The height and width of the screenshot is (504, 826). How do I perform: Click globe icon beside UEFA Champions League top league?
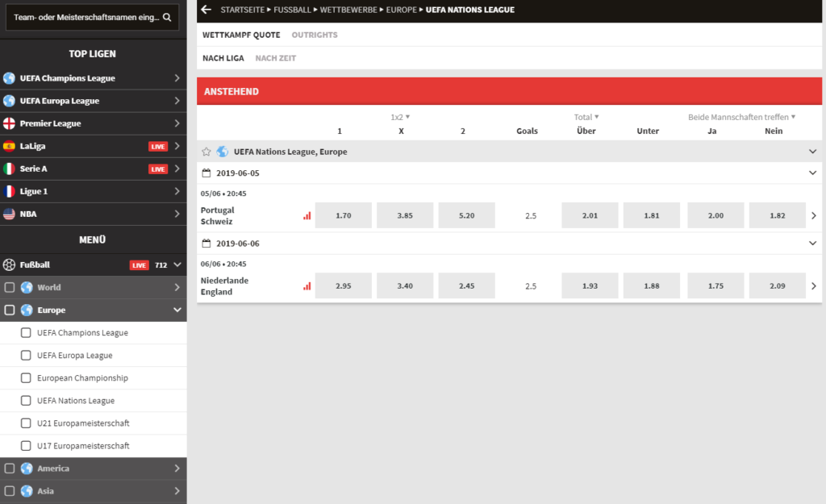[x=9, y=78]
